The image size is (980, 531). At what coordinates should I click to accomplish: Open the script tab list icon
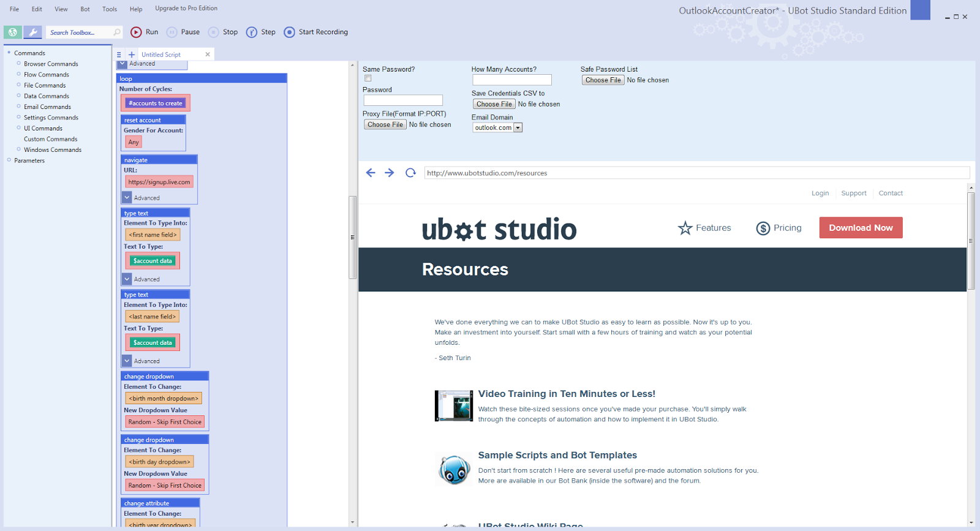pyautogui.click(x=119, y=55)
